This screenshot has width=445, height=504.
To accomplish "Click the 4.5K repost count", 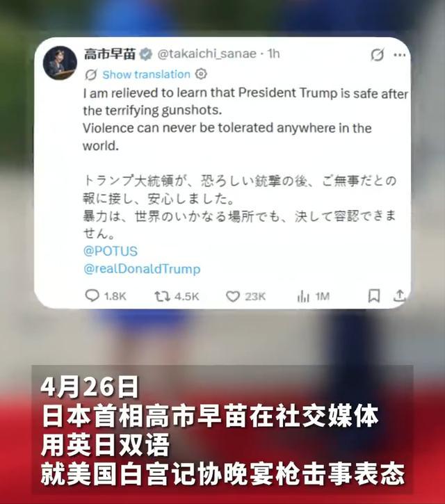I will tap(187, 296).
